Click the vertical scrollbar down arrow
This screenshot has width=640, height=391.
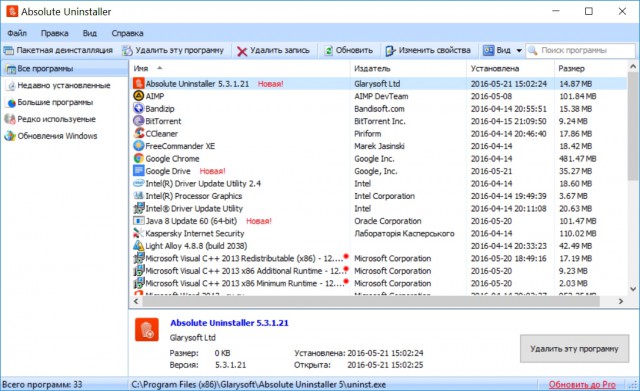click(x=633, y=289)
